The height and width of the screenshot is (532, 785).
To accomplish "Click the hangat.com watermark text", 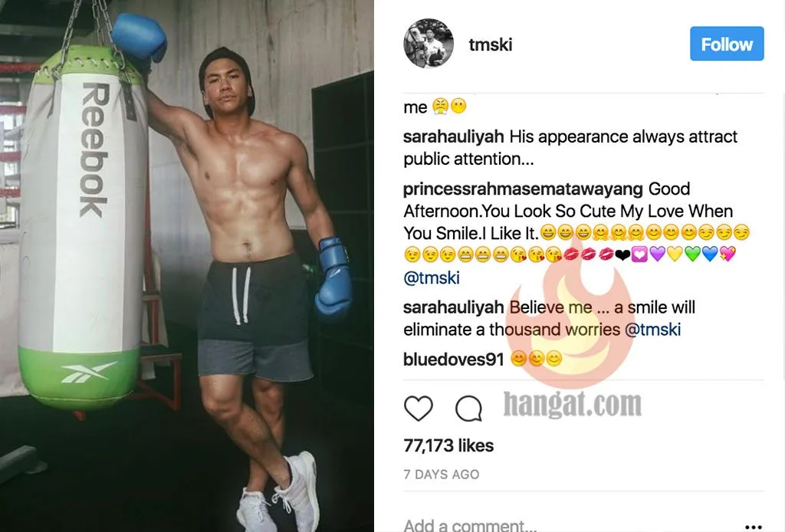I will [572, 403].
